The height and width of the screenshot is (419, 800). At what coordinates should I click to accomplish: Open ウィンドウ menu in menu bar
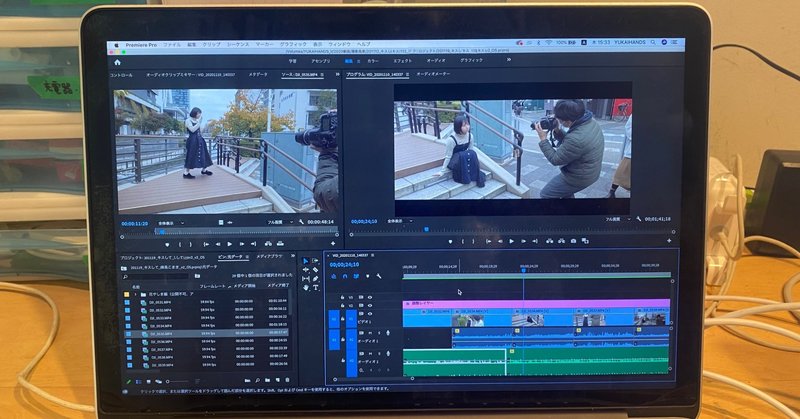click(x=340, y=44)
